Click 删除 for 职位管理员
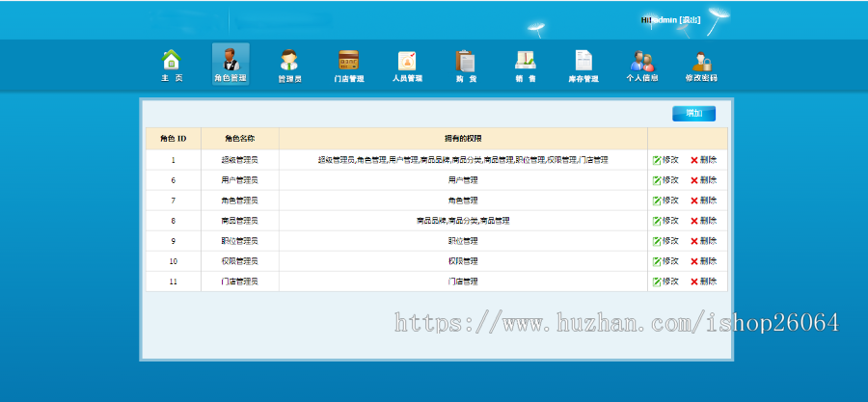The height and width of the screenshot is (402, 868). click(704, 241)
